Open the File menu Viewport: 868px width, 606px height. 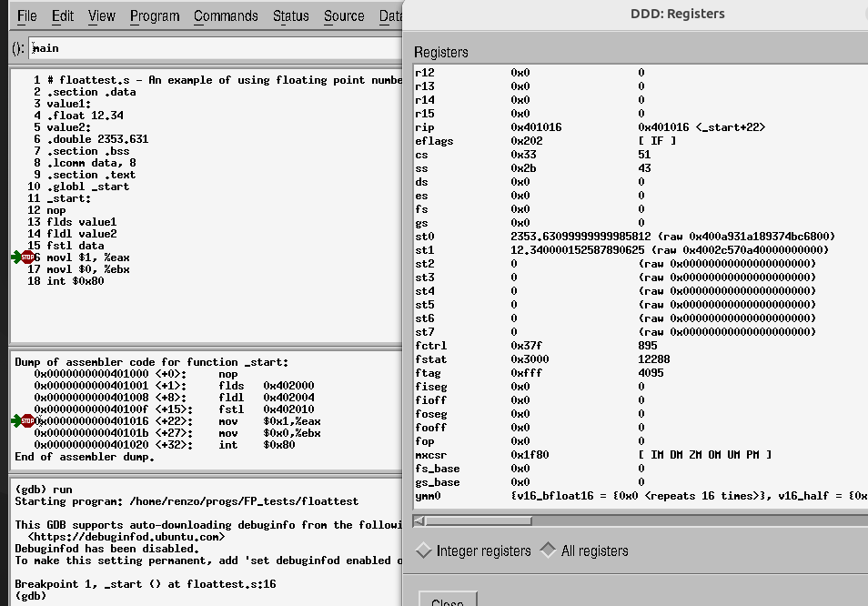pyautogui.click(x=27, y=16)
